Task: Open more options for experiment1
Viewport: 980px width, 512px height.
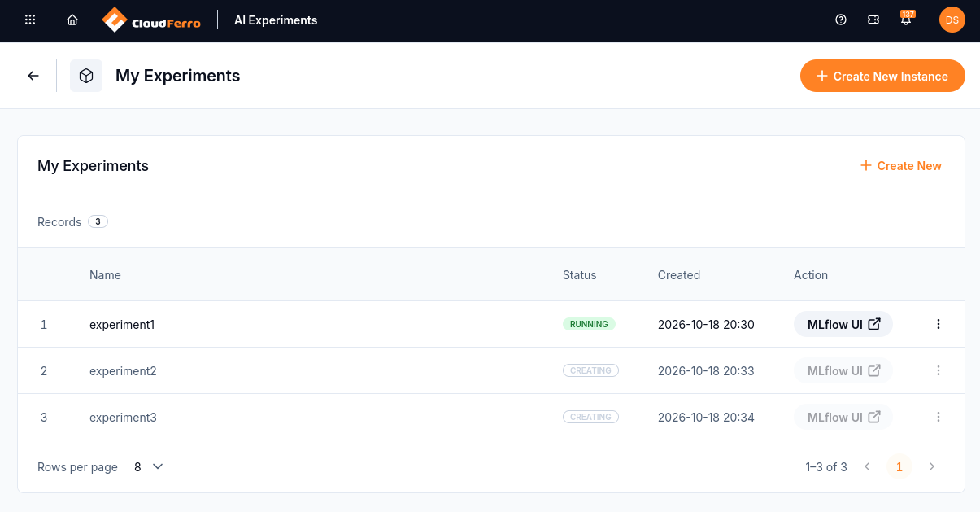Action: click(x=939, y=324)
